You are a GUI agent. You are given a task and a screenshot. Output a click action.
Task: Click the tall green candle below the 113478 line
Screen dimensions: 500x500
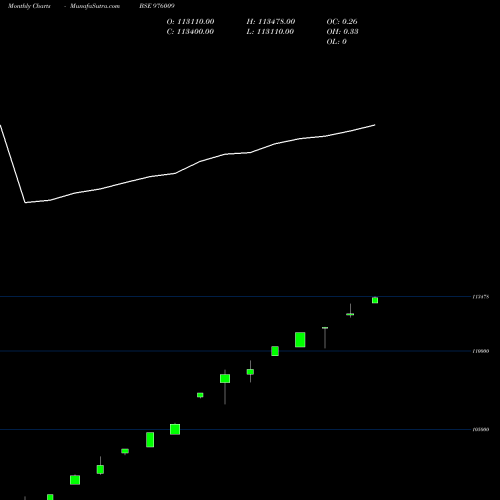click(x=300, y=340)
